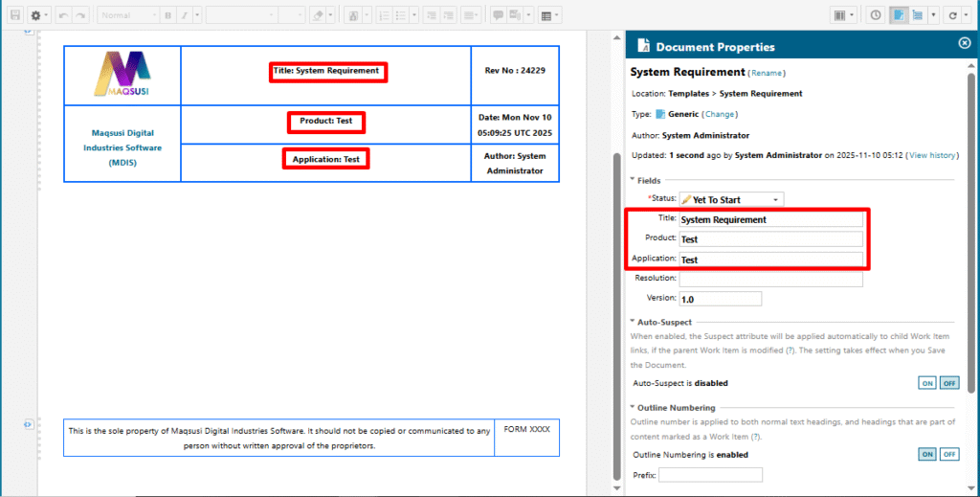Open the Status dropdown showing Yet To Start
This screenshot has width=980, height=497.
coord(731,199)
